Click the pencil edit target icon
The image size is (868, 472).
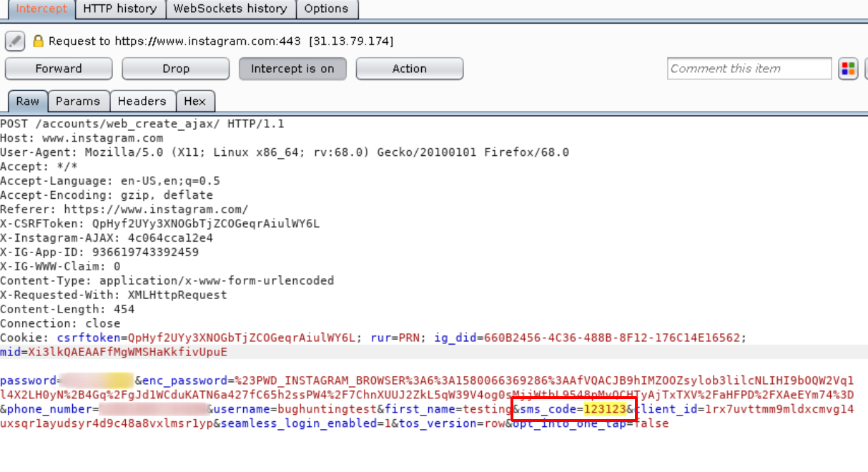pyautogui.click(x=15, y=41)
